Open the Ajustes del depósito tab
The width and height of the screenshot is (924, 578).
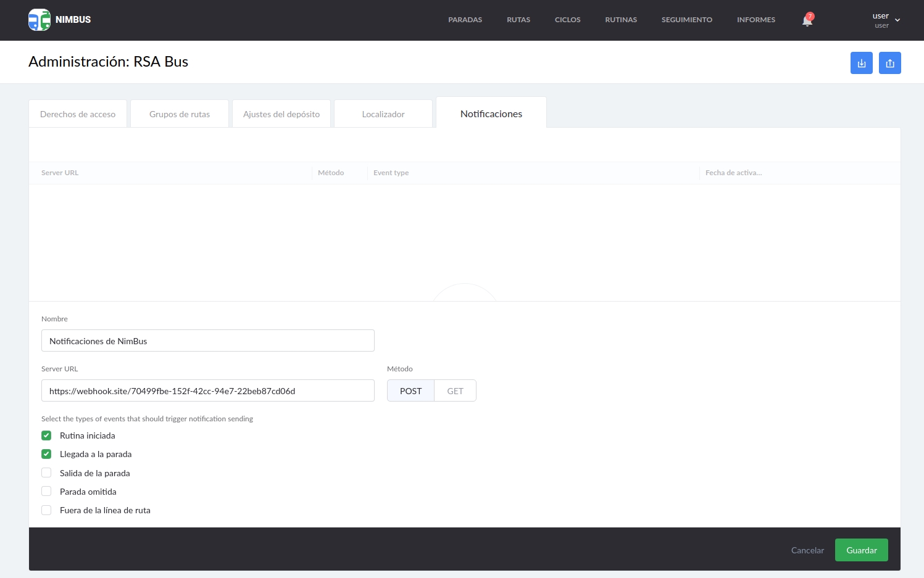pyautogui.click(x=281, y=114)
